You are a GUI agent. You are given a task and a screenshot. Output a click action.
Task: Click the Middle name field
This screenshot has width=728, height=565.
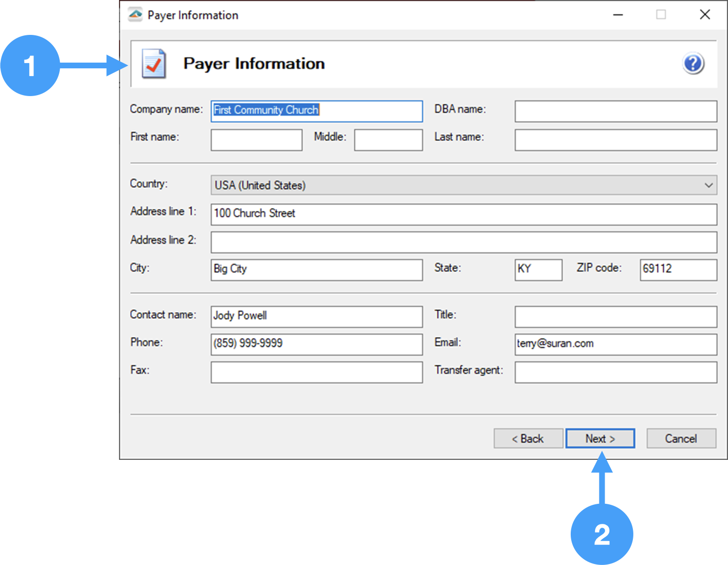click(388, 140)
